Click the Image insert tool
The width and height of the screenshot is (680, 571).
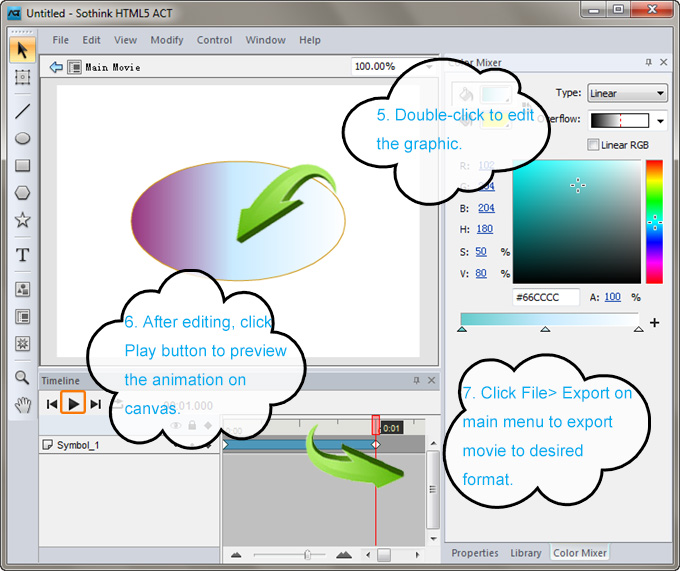point(22,289)
